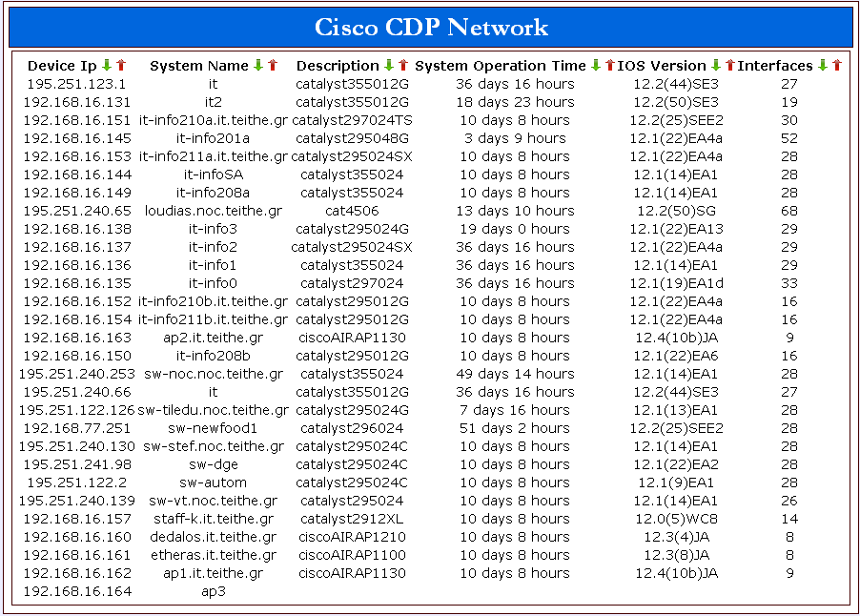Screen dimensions: 860x616
Task: Click system name dedalos.it.teithe.gr
Action: [x=213, y=537]
